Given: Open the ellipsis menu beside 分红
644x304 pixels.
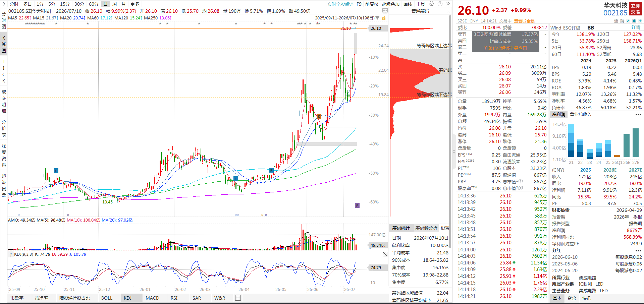Looking at the screenshot, I should [x=638, y=251].
